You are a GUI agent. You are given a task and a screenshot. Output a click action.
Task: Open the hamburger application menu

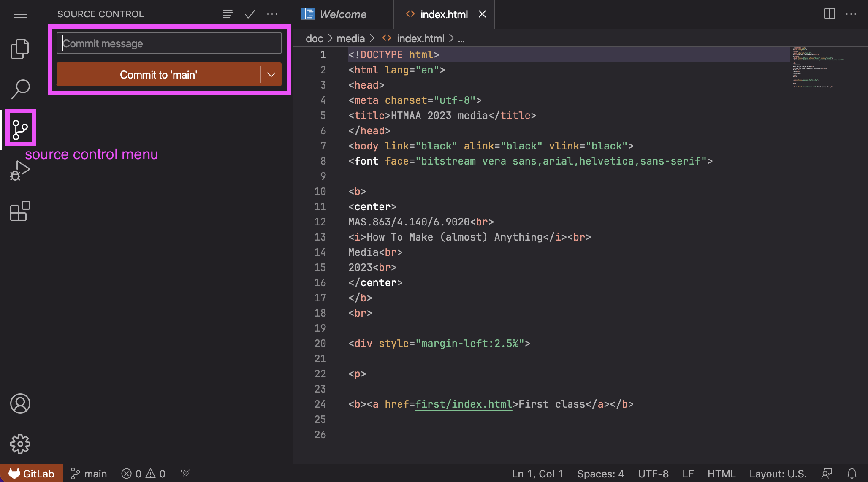[x=20, y=14]
